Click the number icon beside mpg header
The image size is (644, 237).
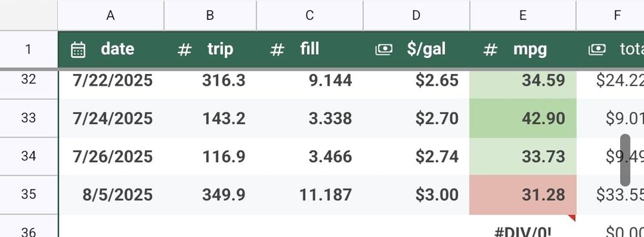coord(490,50)
